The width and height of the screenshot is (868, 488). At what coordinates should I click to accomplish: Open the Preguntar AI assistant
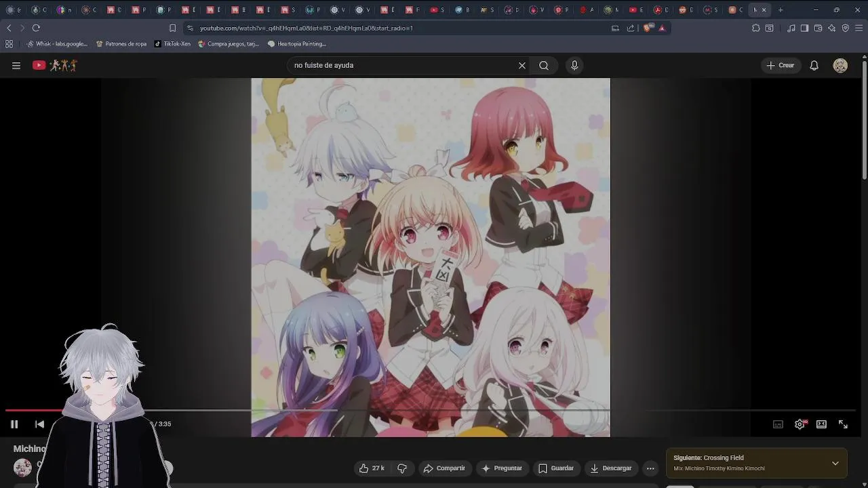[x=502, y=468]
